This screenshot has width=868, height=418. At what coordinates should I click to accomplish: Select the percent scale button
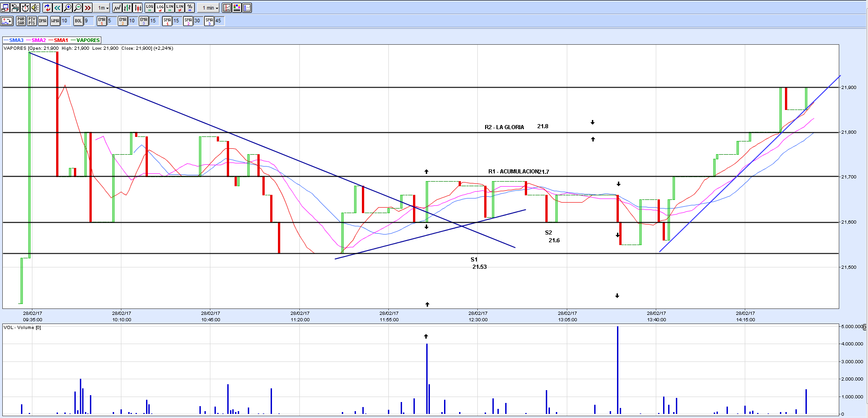(190, 8)
